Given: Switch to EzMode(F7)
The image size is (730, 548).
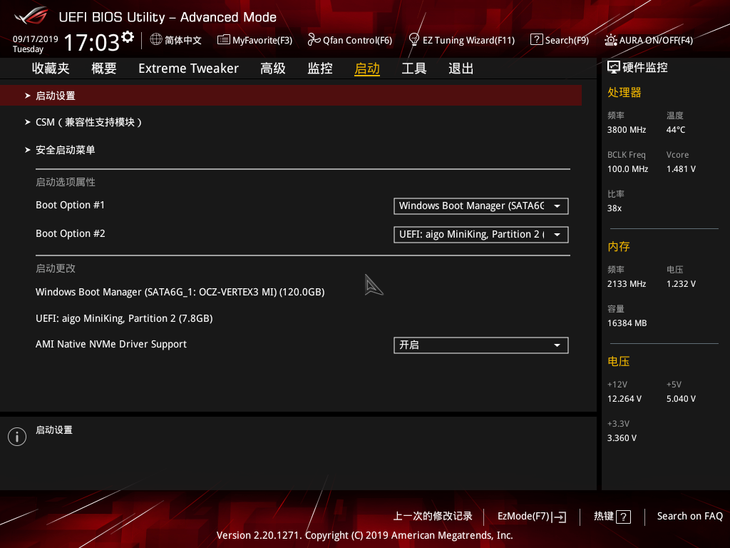Looking at the screenshot, I should [532, 516].
